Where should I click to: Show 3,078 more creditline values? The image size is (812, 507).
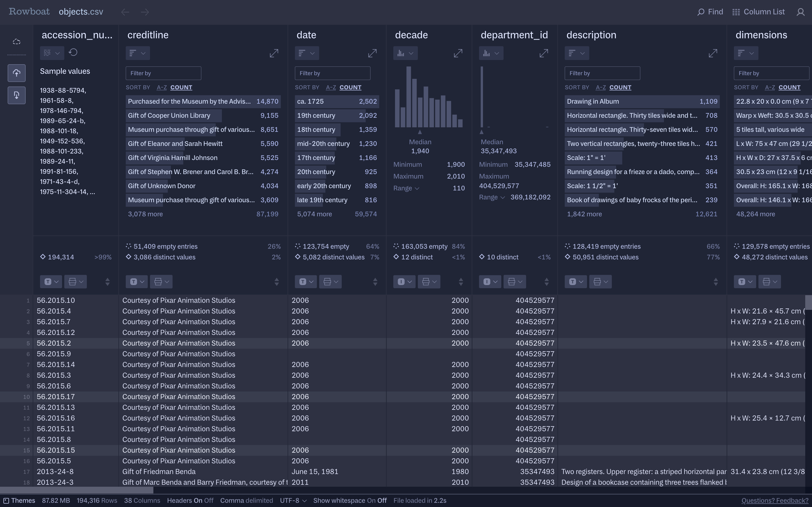145,214
